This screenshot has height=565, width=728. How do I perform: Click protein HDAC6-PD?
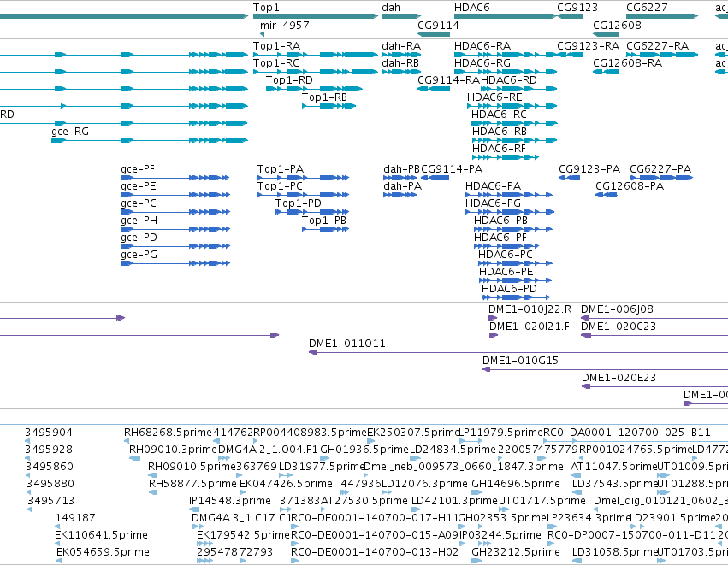click(x=516, y=297)
